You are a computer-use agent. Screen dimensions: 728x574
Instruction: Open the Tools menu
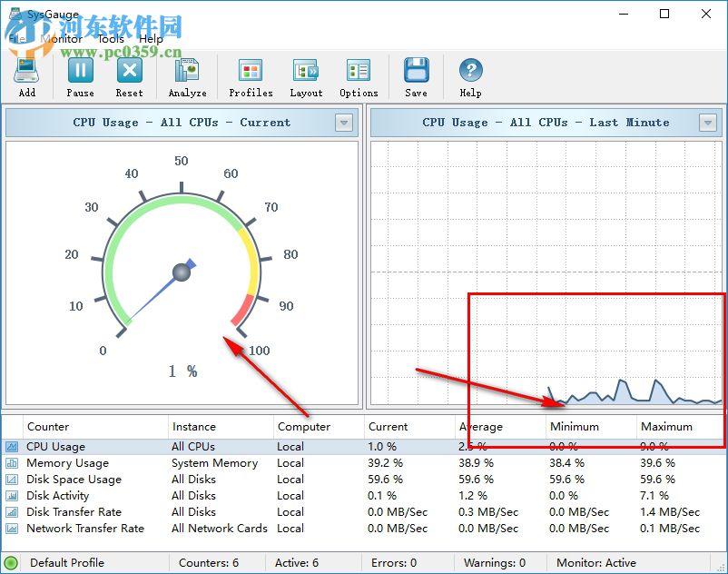pos(111,39)
